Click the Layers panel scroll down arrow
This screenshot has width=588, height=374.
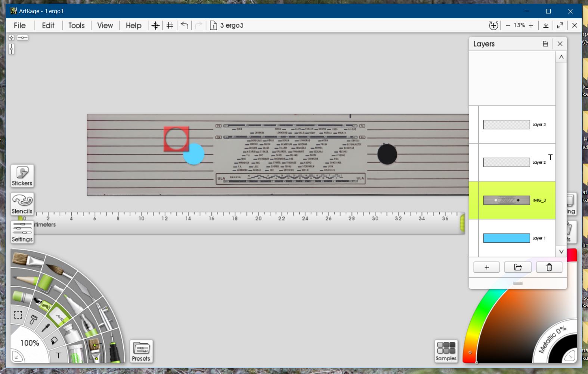[561, 252]
